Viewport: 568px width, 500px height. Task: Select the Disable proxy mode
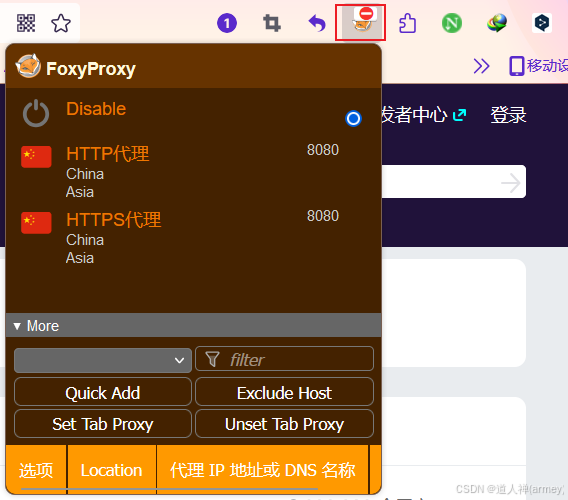[x=96, y=109]
